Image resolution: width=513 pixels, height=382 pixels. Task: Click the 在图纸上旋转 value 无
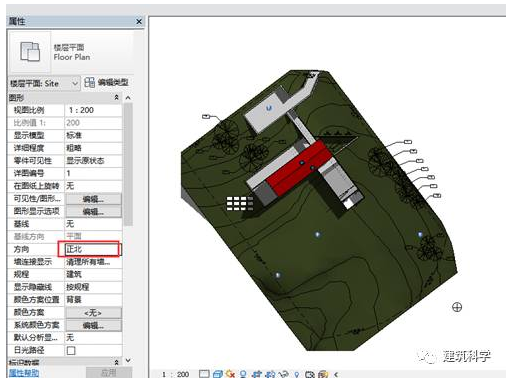coord(93,186)
